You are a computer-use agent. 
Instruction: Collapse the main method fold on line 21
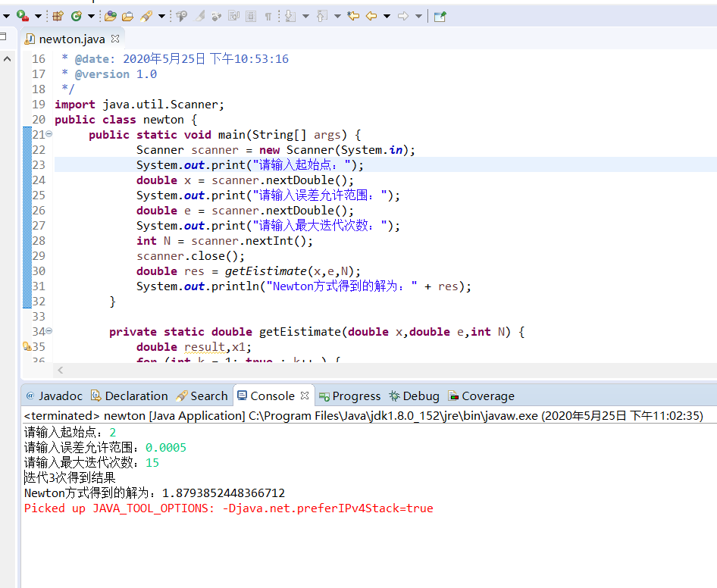[x=49, y=134]
